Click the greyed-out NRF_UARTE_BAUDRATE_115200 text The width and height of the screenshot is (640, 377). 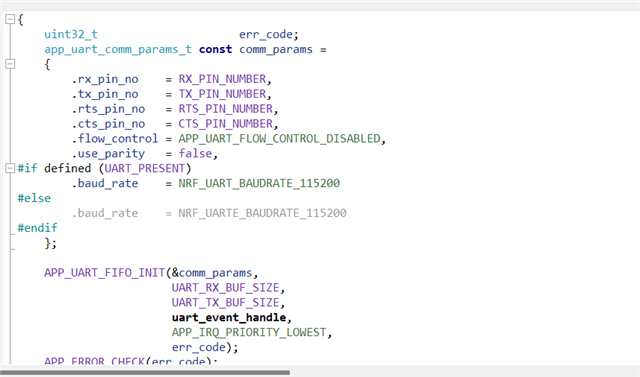pos(262,213)
